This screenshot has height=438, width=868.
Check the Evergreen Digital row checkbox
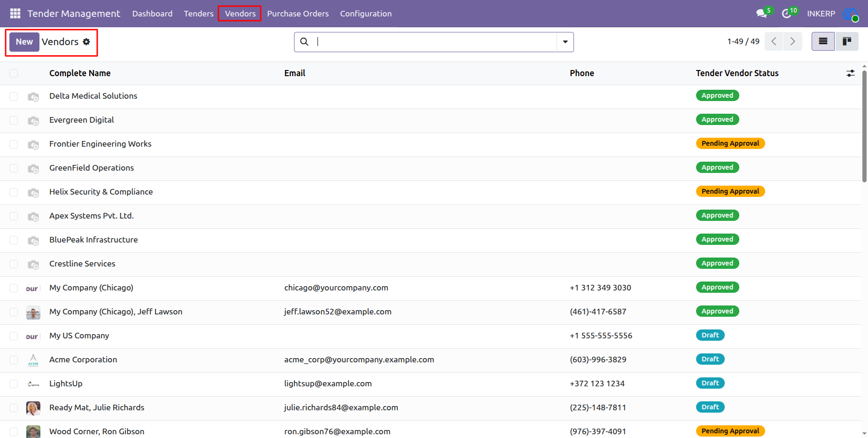click(14, 121)
